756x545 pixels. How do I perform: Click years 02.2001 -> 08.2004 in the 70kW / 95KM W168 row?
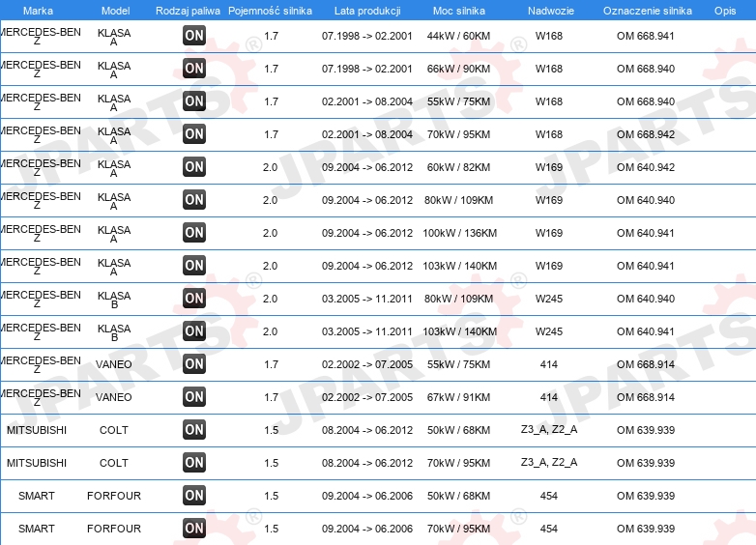pyautogui.click(x=367, y=134)
